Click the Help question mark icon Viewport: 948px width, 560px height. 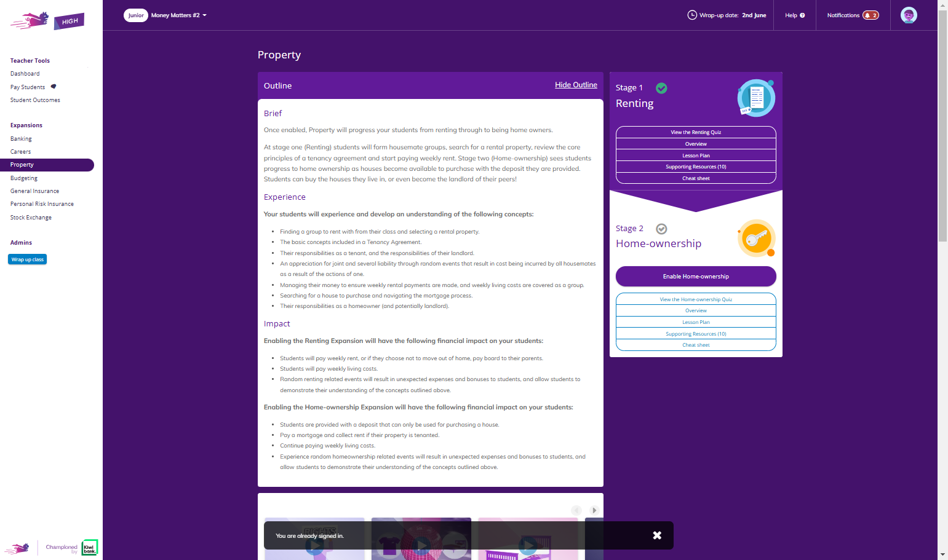click(802, 15)
